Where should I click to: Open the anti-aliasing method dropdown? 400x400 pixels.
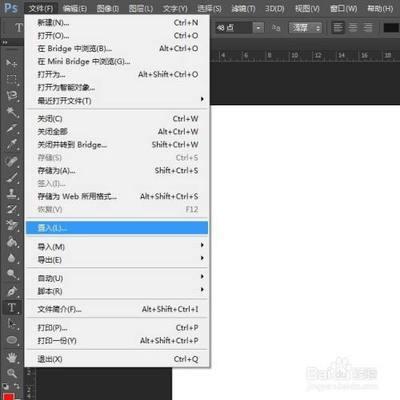click(x=305, y=28)
